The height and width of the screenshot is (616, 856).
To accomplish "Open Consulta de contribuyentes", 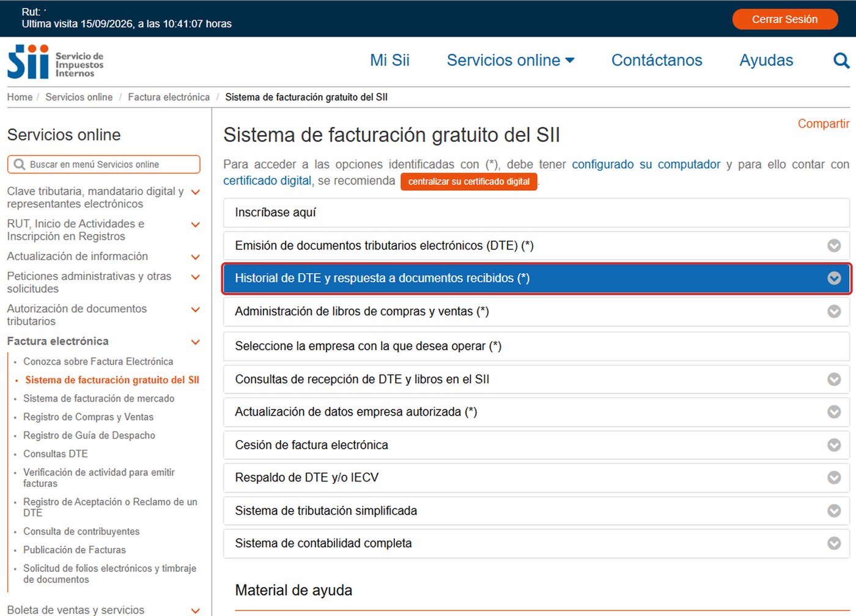I will [x=81, y=531].
